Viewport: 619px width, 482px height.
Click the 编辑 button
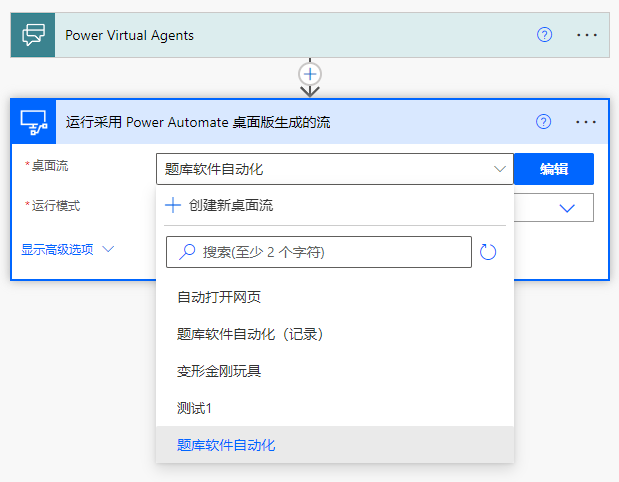point(554,169)
